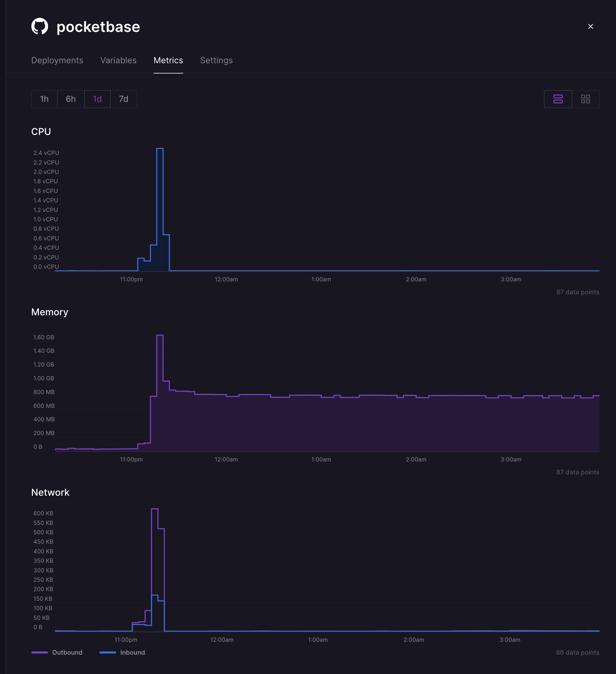Switch to the Variables tab
Screen dimensions: 616x674
(118, 61)
